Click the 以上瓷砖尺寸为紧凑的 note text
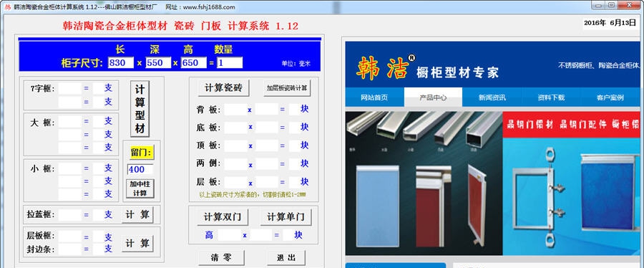Screen dimensions: 644x268 (x=253, y=195)
